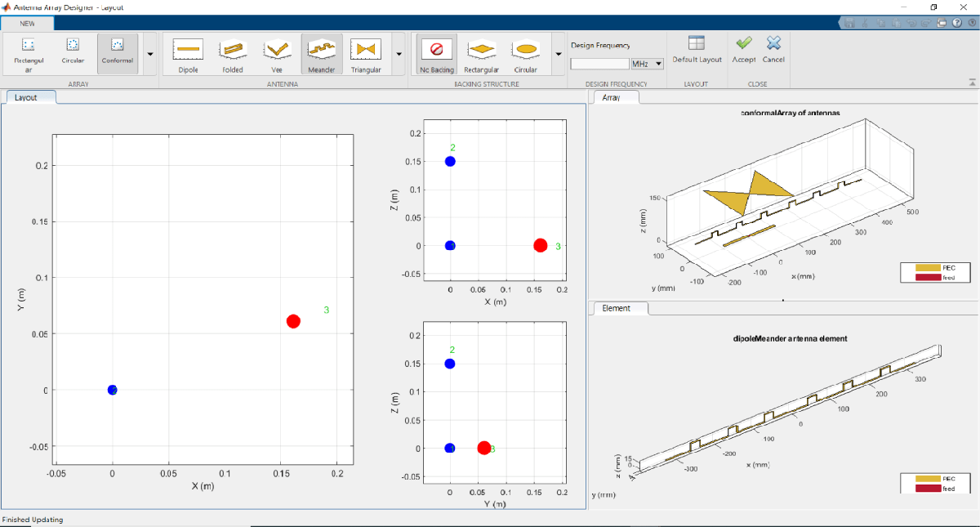The width and height of the screenshot is (980, 527).
Task: Choose the Folded dipole antenna
Action: 233,54
